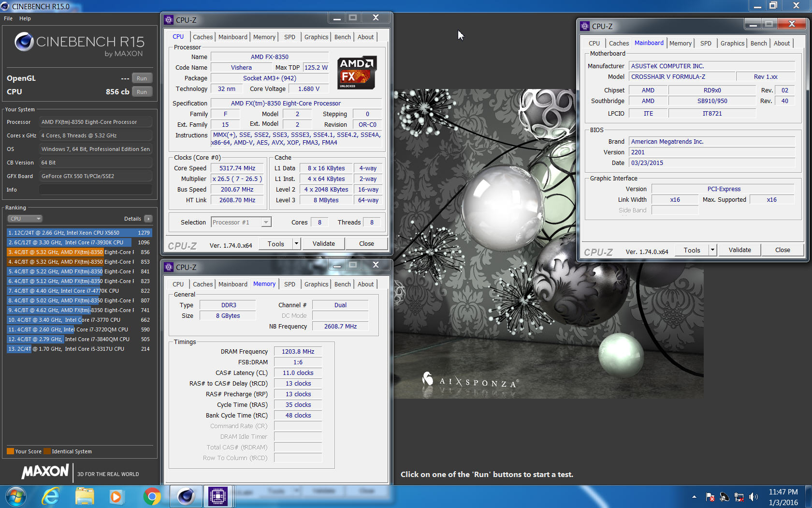Open Memory tab in Mainboard CPU-Z window
812x508 pixels.
pos(681,43)
